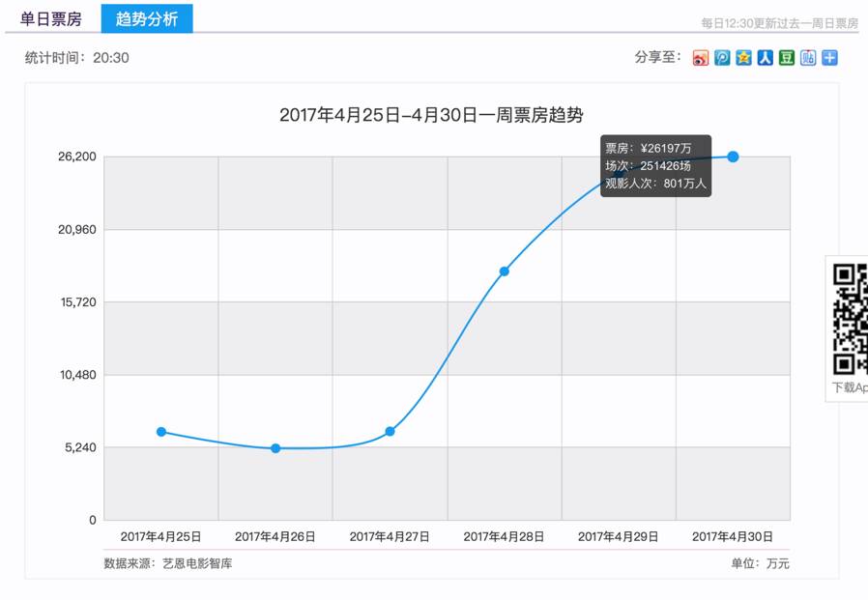868x600 pixels.
Task: Switch to the 趋势分析 tab
Action: pyautogui.click(x=146, y=17)
